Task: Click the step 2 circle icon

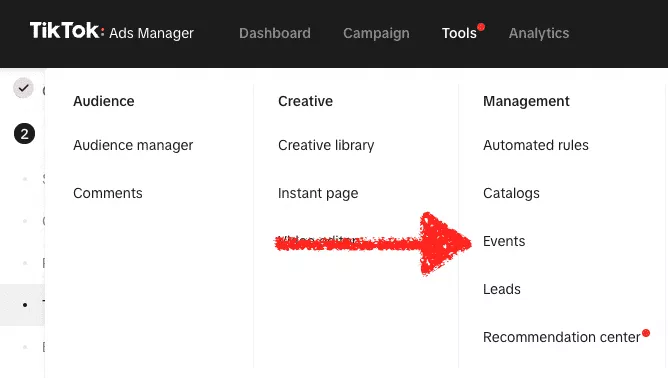Action: coord(24,134)
